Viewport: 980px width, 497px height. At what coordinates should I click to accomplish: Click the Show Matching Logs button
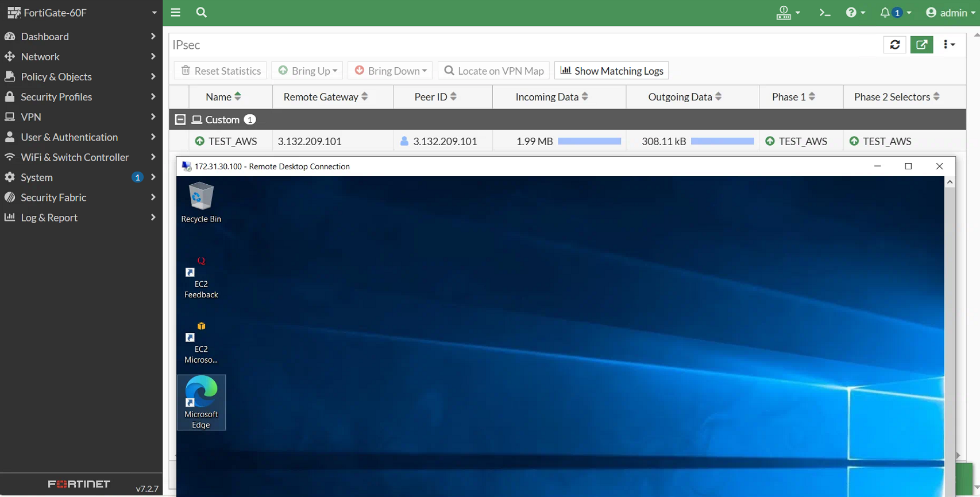[x=611, y=71]
